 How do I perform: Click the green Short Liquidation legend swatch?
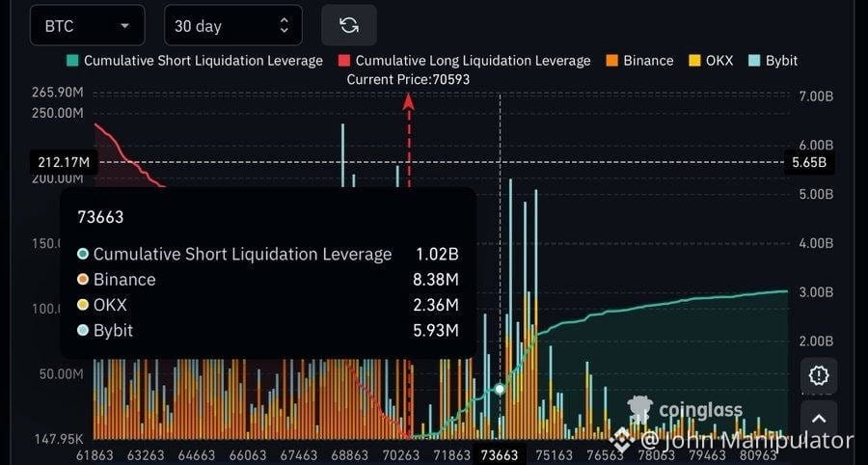[x=72, y=61]
